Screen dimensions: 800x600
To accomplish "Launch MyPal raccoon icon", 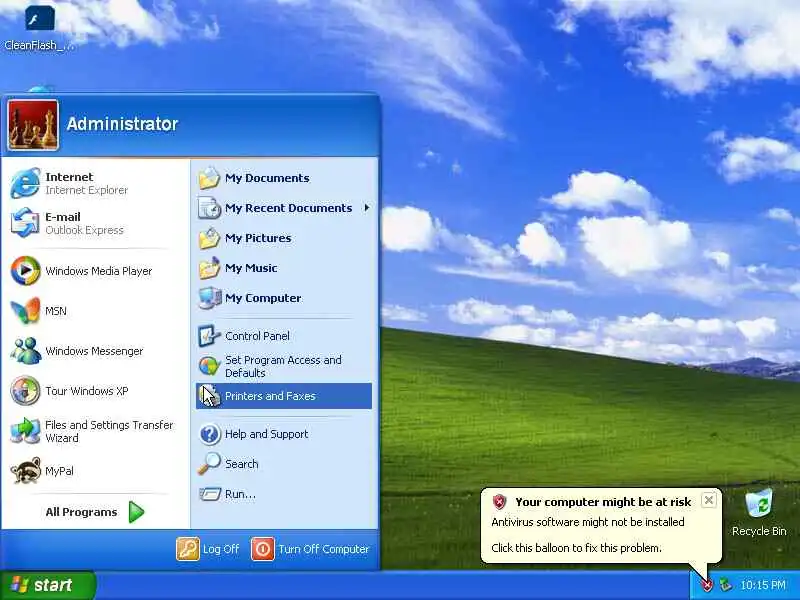I will (25, 470).
